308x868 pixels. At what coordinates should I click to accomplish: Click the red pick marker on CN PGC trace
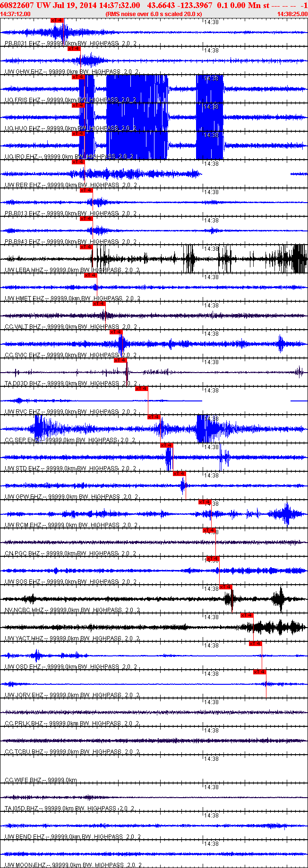[209, 530]
